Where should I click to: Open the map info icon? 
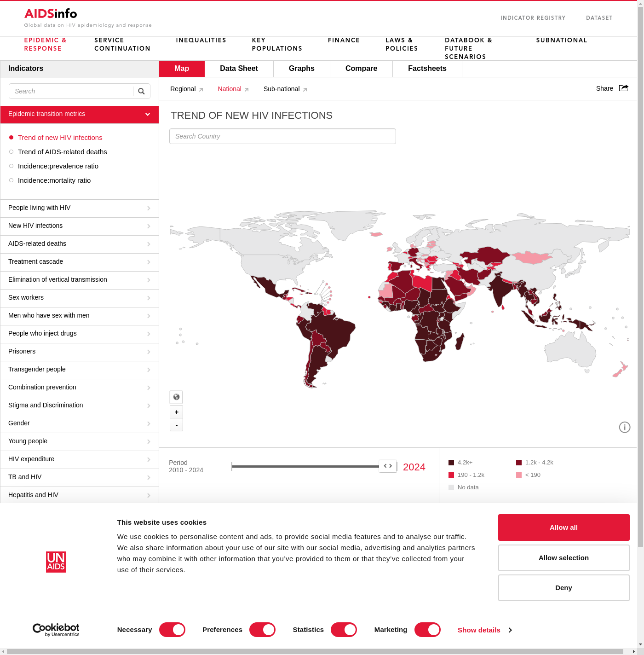click(624, 427)
